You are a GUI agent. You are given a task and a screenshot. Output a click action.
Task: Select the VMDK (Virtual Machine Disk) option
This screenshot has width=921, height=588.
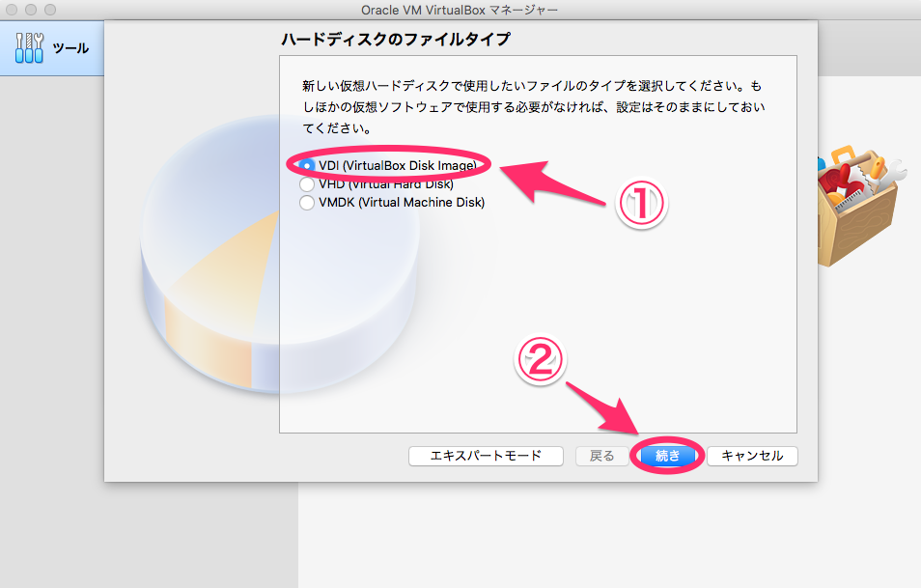[307, 203]
